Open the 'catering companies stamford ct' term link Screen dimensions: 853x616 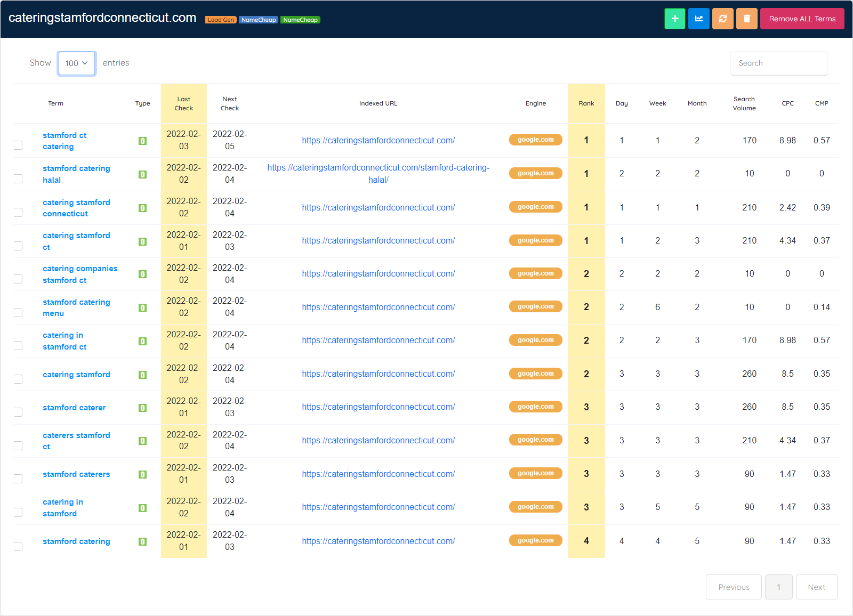(80, 274)
